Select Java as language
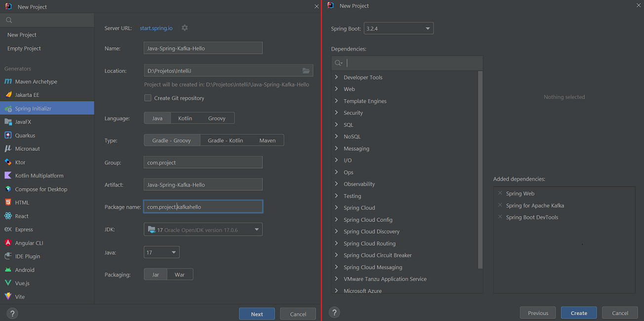The height and width of the screenshot is (321, 644). coord(157,118)
